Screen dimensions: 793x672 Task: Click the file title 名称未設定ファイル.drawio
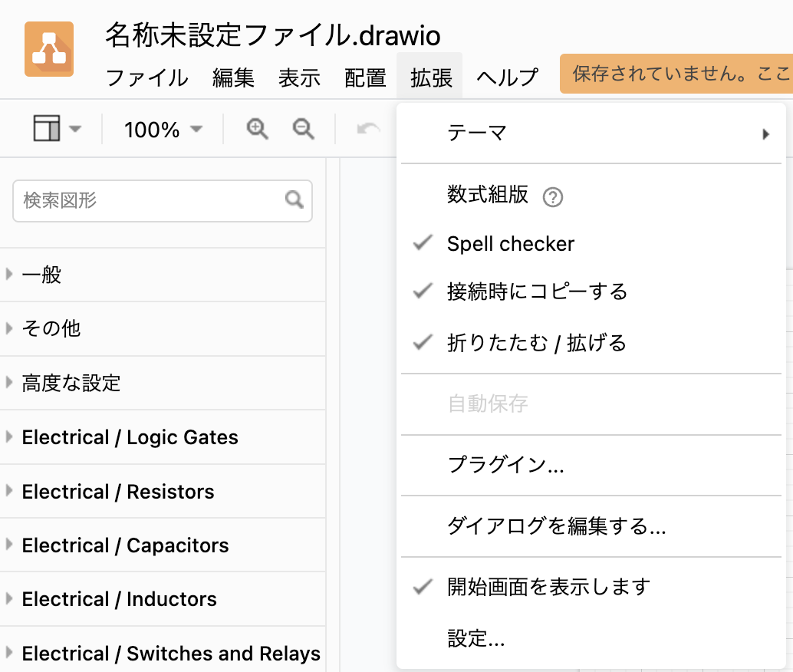[x=272, y=35]
